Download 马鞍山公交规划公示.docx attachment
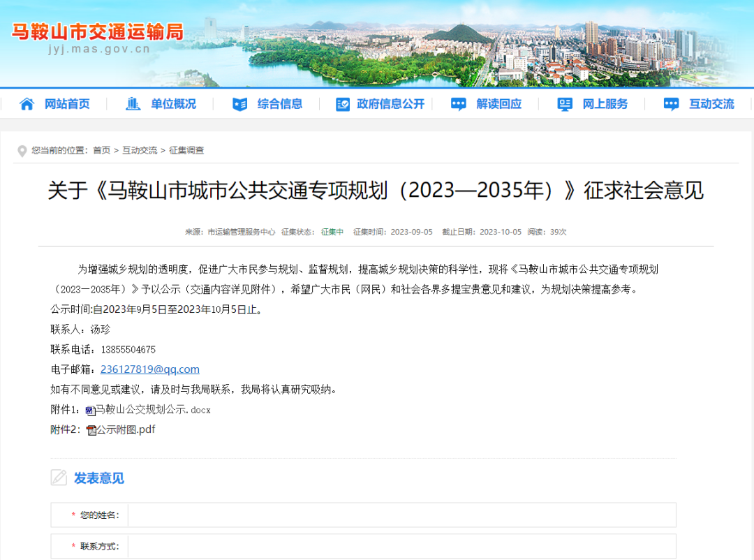The image size is (754, 560). 153,410
